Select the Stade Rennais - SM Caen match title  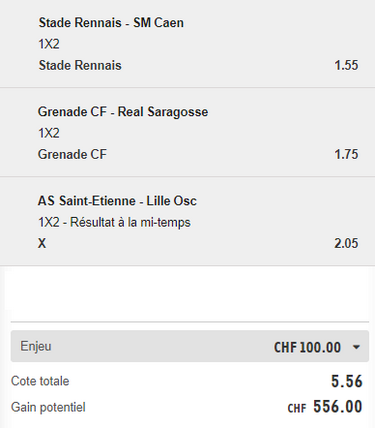click(x=111, y=23)
